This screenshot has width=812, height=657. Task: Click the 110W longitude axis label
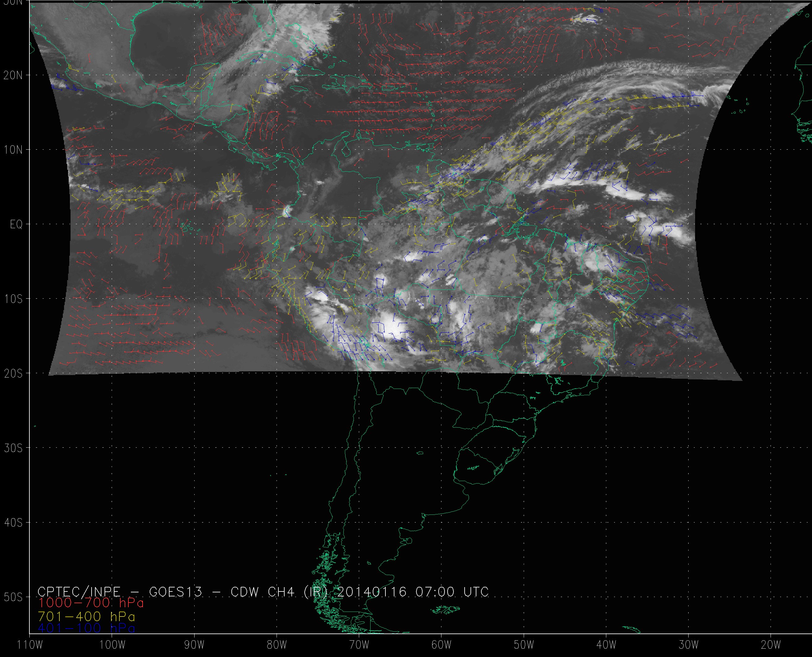30,645
